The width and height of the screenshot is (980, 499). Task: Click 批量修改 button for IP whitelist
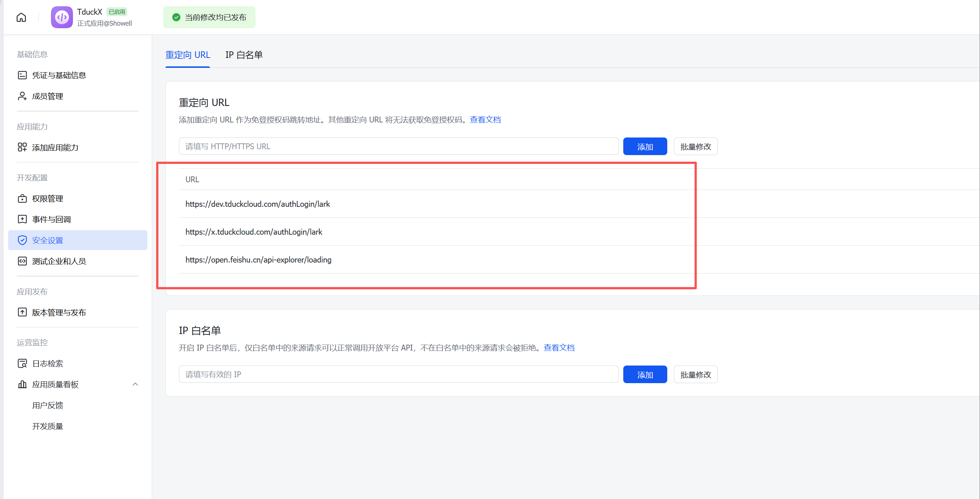point(695,375)
